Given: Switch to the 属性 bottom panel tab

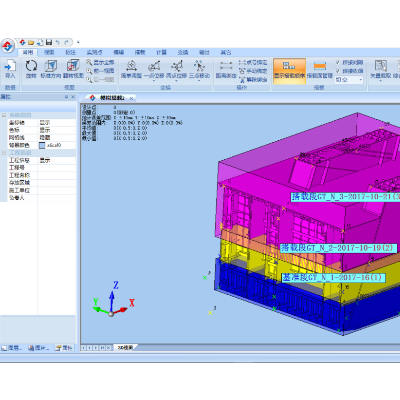Looking at the screenshot, I should [64, 348].
